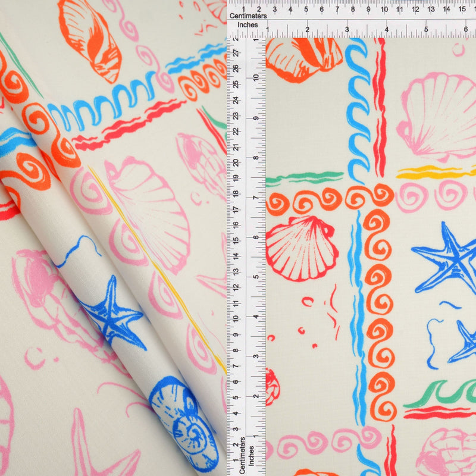
Task: Select the 4 inch number on the top ruler
Action: click(x=386, y=29)
